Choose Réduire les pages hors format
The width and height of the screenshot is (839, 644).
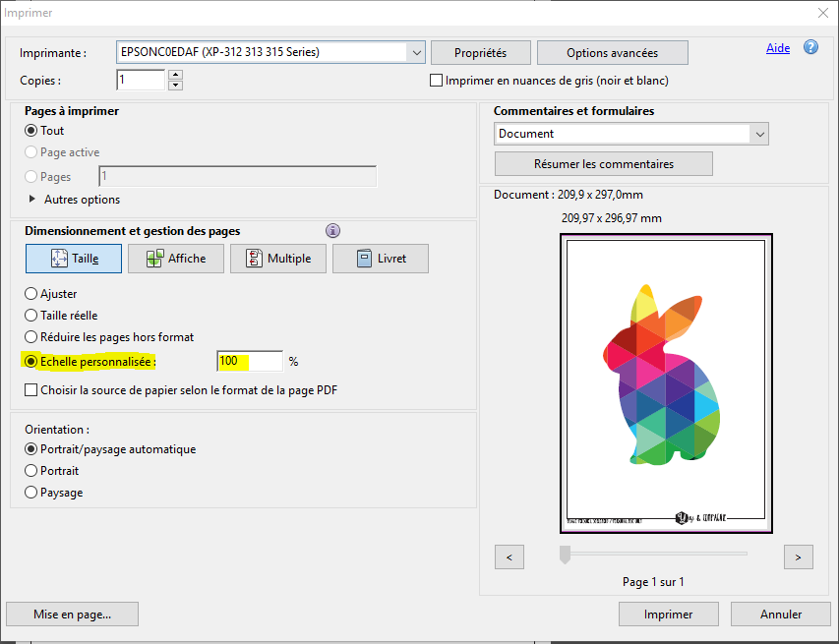coord(31,337)
